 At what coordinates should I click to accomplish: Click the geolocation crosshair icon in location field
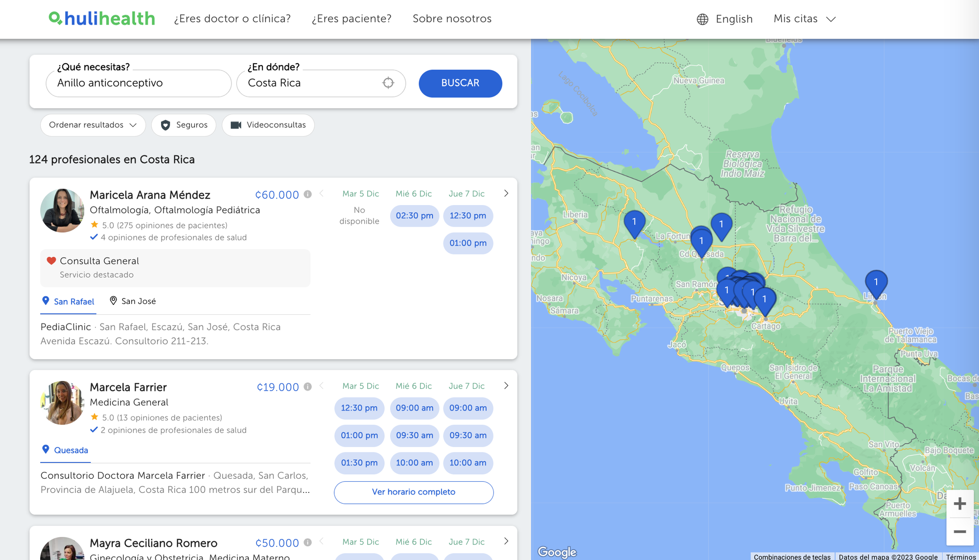[x=388, y=83]
